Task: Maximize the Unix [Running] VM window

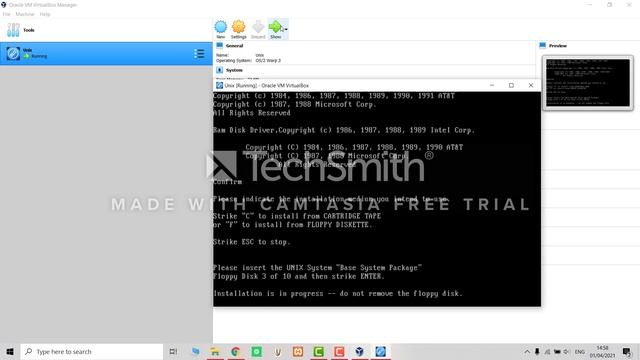Action: coord(511,85)
